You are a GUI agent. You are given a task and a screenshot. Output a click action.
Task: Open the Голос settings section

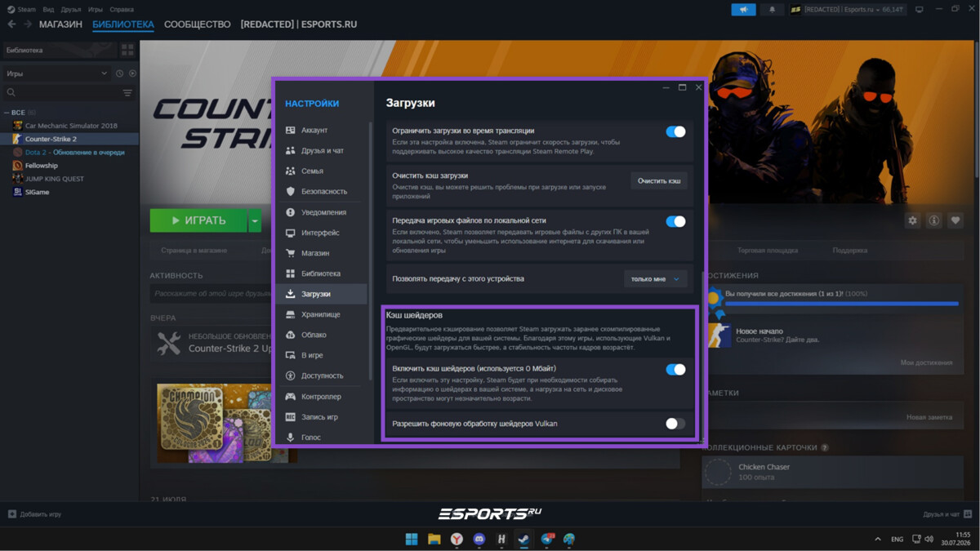click(322, 438)
